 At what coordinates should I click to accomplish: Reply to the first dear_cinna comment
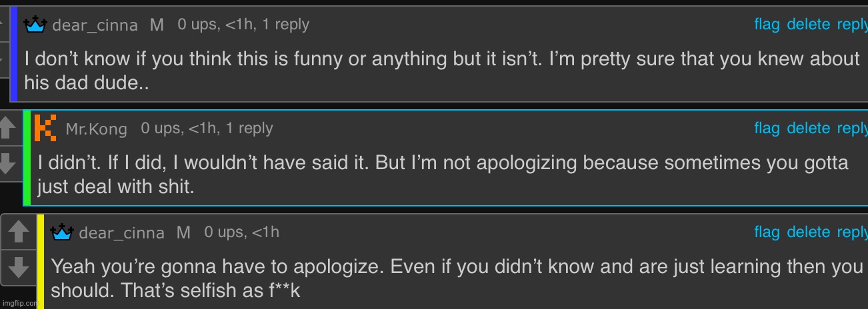click(852, 25)
